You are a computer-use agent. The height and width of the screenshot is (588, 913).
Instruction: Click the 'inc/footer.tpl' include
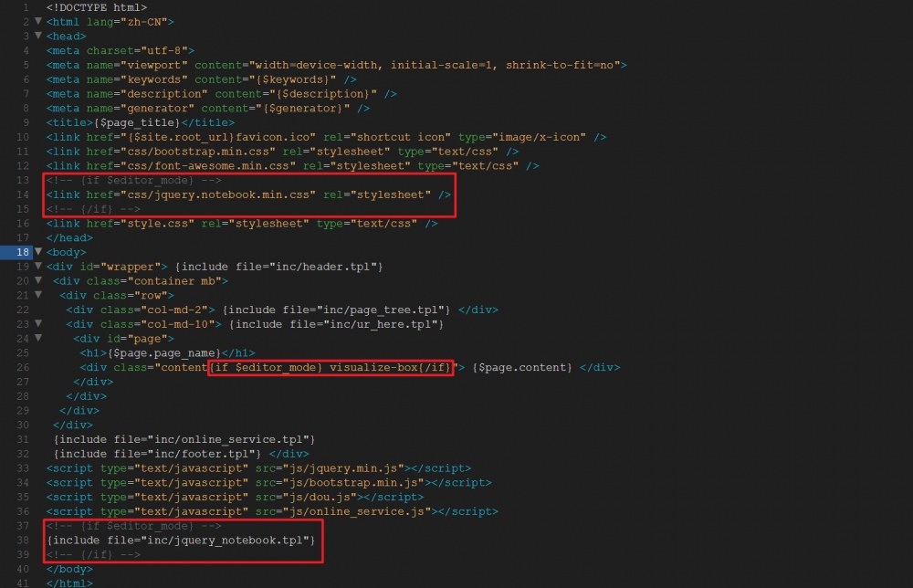158,454
